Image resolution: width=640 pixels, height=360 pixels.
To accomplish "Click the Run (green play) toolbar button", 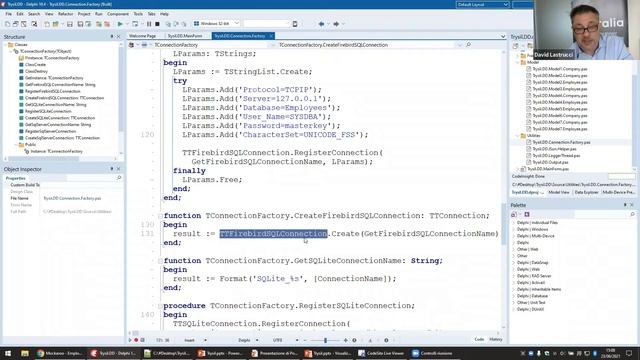I will (120, 24).
